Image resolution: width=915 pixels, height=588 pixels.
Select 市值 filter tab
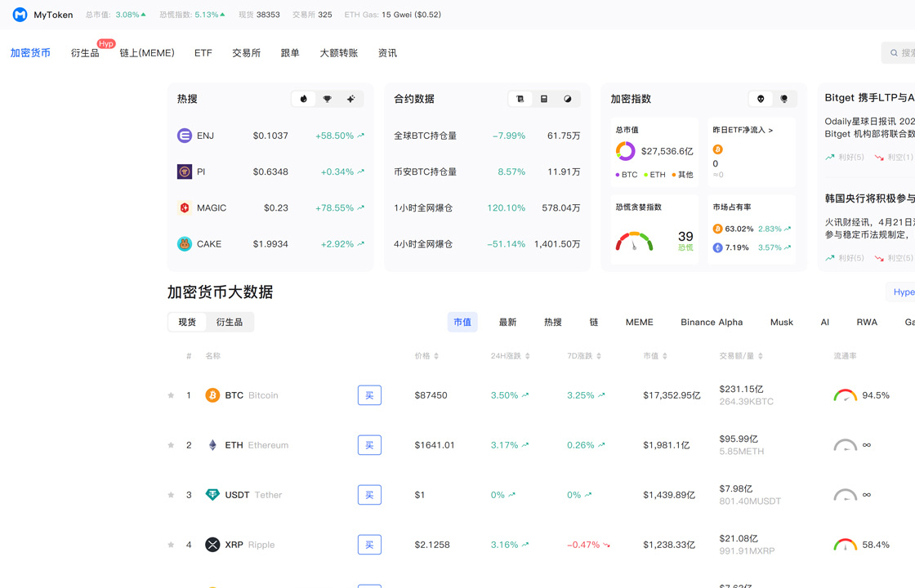(462, 322)
